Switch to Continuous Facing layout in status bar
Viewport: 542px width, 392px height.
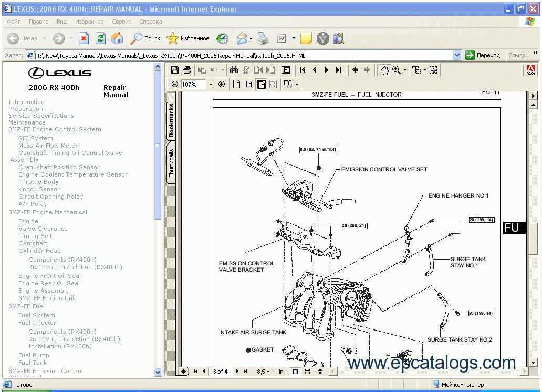point(320,372)
